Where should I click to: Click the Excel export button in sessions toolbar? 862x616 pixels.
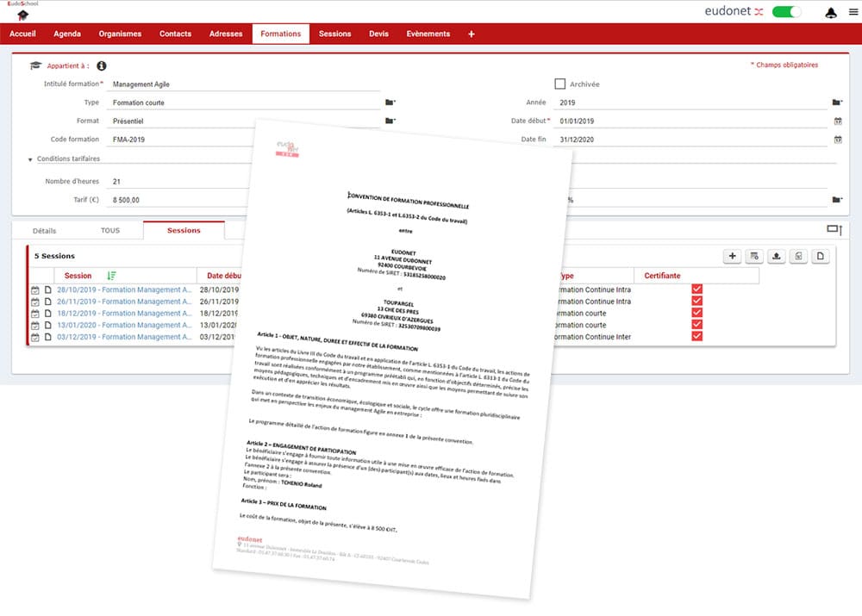(x=798, y=256)
